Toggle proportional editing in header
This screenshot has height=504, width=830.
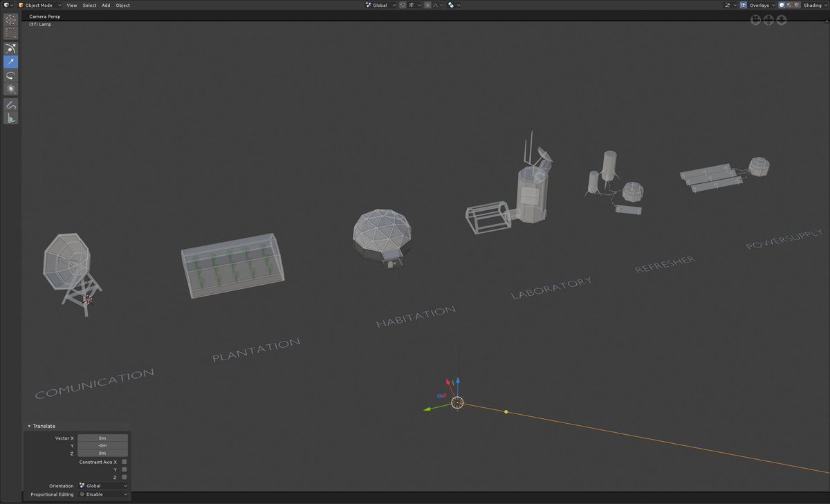(427, 5)
